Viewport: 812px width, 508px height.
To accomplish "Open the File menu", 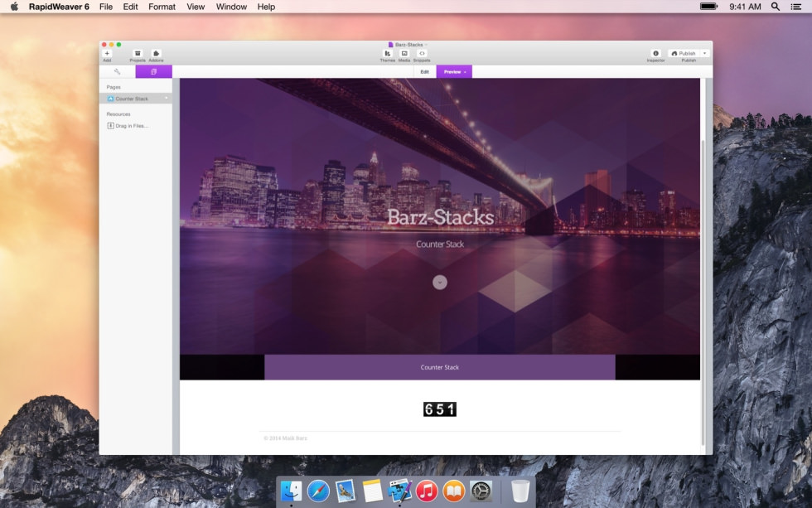I will pyautogui.click(x=106, y=7).
